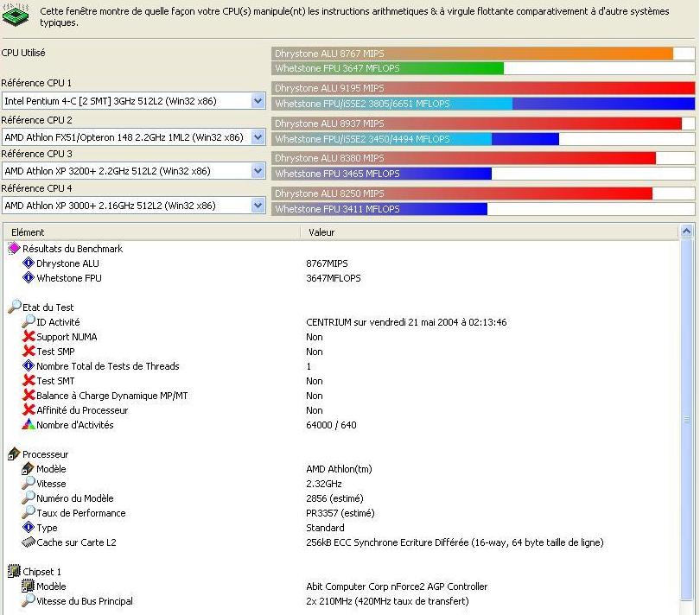Click red X beside Affinité du Processeur
This screenshot has width=700, height=615.
29,409
